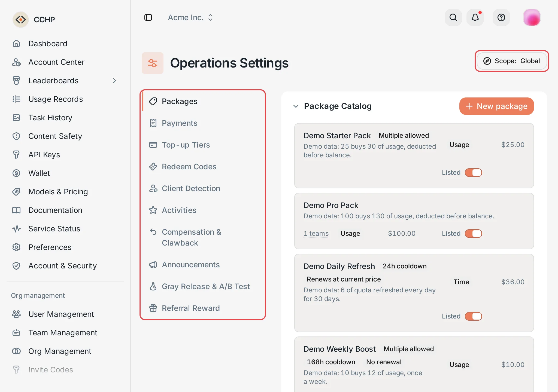
Task: Open Org Management page
Action: point(65,351)
